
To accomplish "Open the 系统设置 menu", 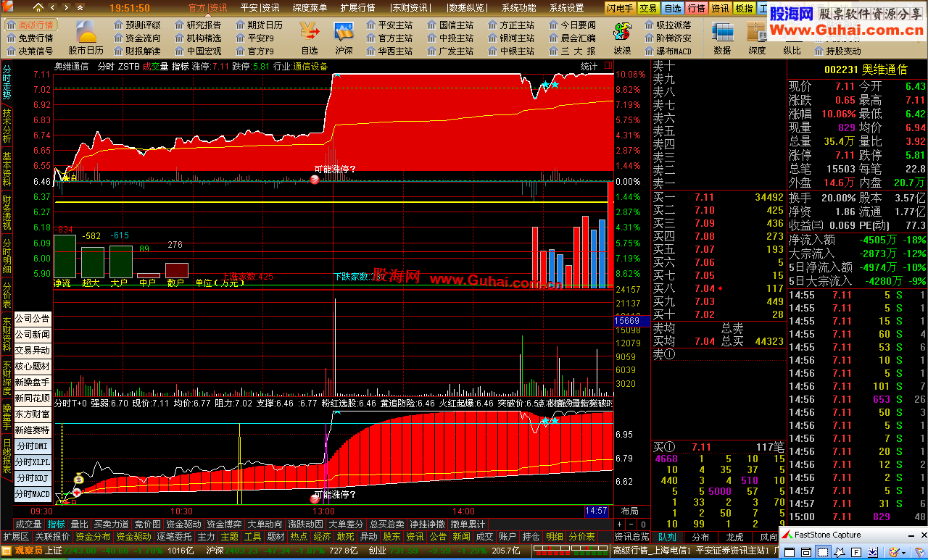I will [566, 8].
